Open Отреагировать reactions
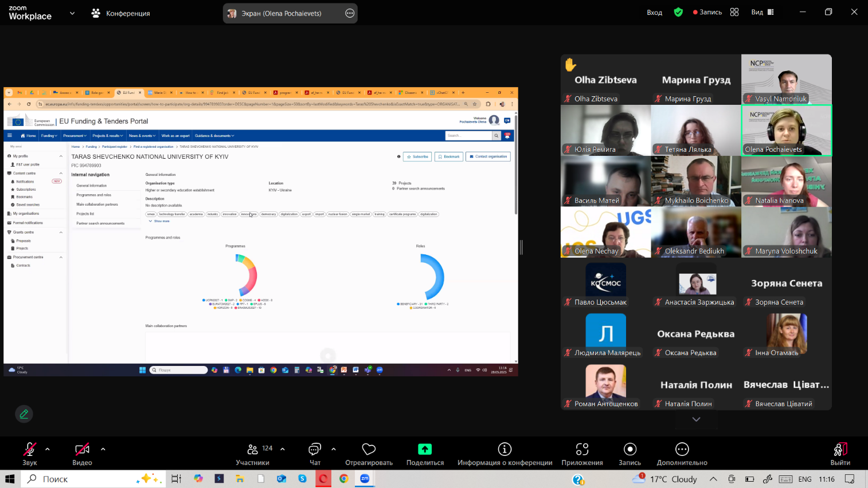 click(x=369, y=454)
